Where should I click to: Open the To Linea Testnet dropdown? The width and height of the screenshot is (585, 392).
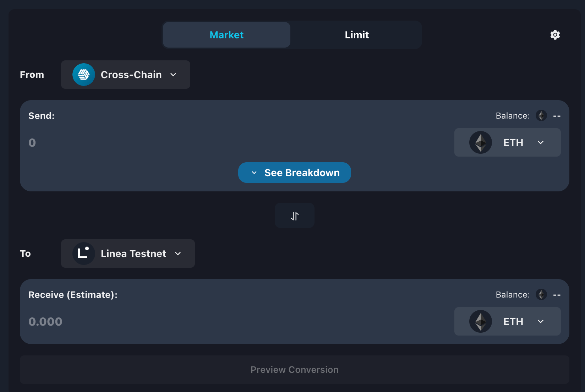[128, 254]
